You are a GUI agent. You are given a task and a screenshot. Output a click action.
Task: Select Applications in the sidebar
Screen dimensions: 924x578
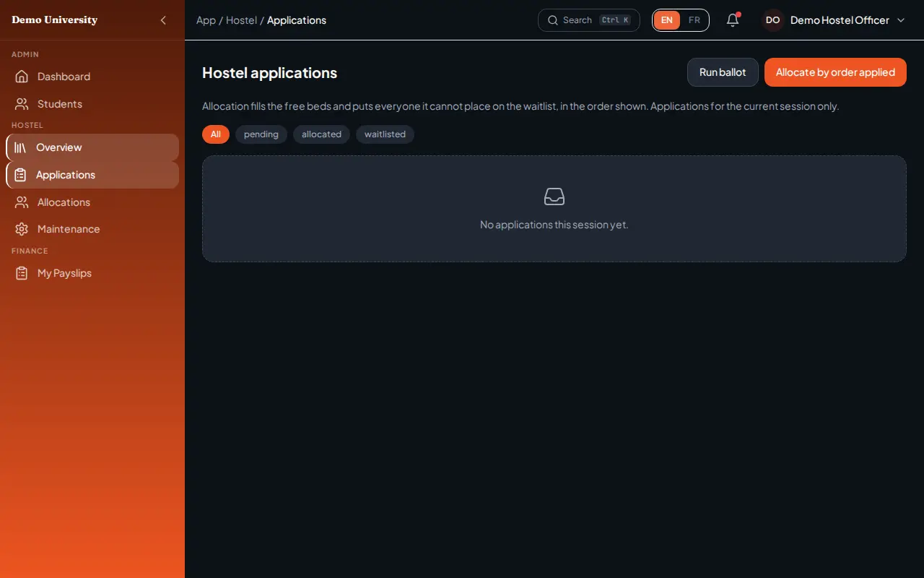92,175
